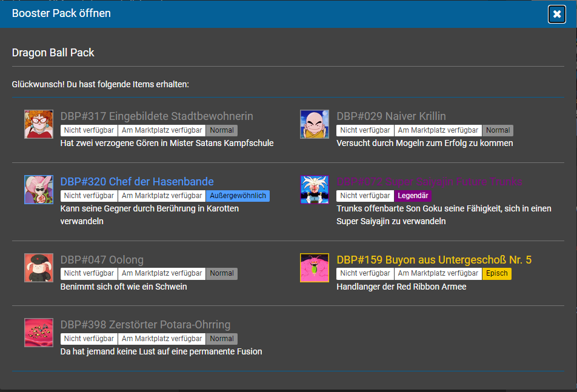Open DBP#072 Super Saiyajin Future Trunks link

click(429, 182)
